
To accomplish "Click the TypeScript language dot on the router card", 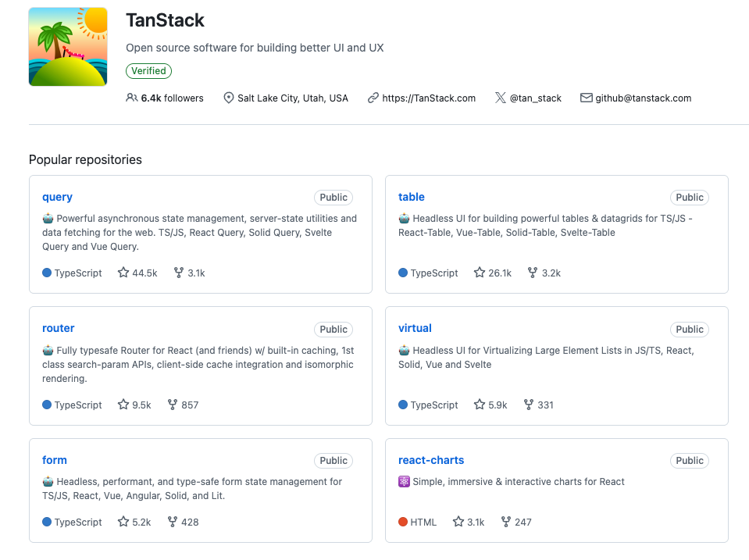I will [x=46, y=405].
